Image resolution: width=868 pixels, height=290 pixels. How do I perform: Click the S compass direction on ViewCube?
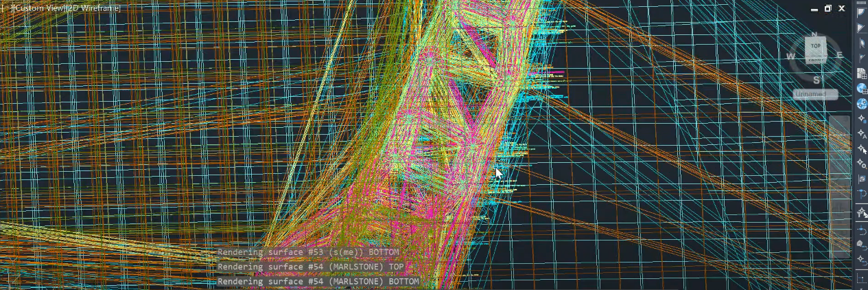point(815,79)
